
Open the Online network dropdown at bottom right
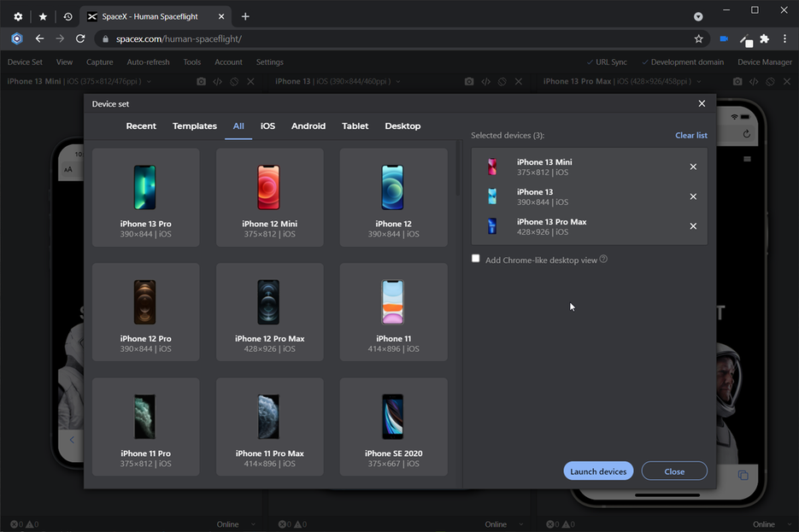click(x=769, y=524)
